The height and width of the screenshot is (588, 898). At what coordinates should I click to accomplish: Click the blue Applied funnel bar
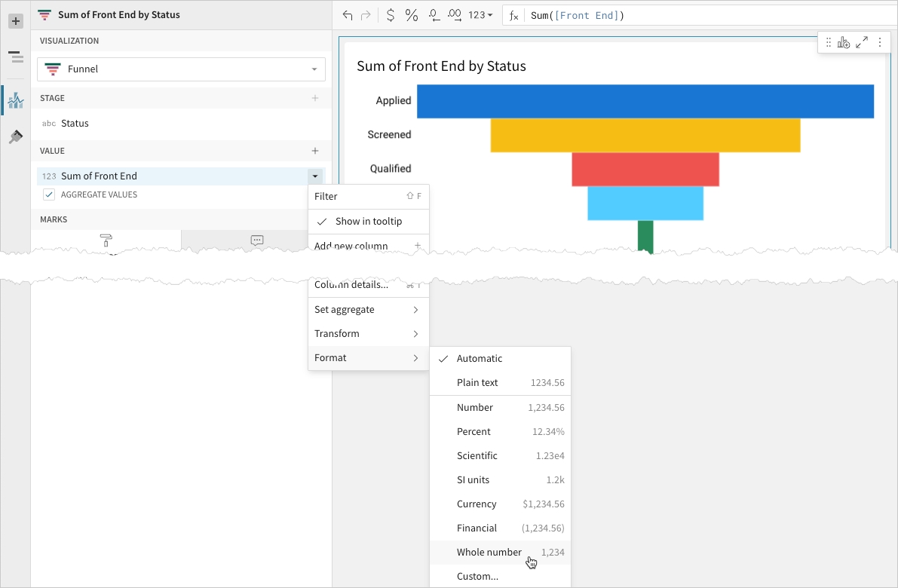(645, 101)
